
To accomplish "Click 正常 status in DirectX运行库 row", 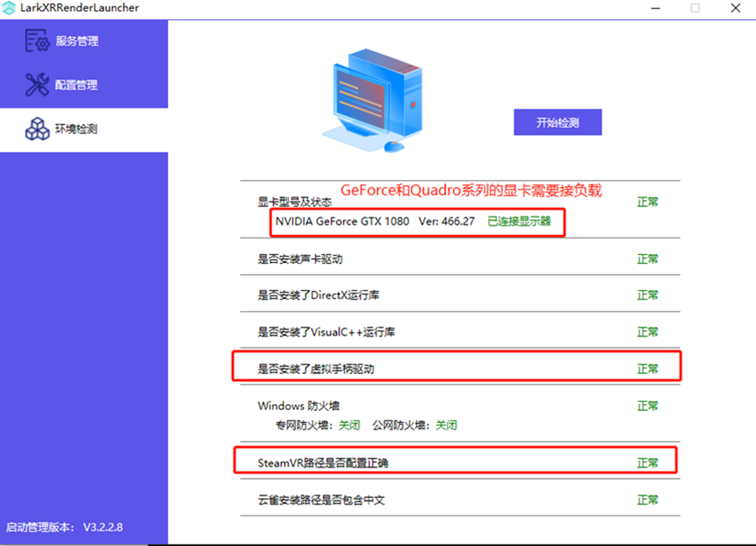I will [x=647, y=295].
